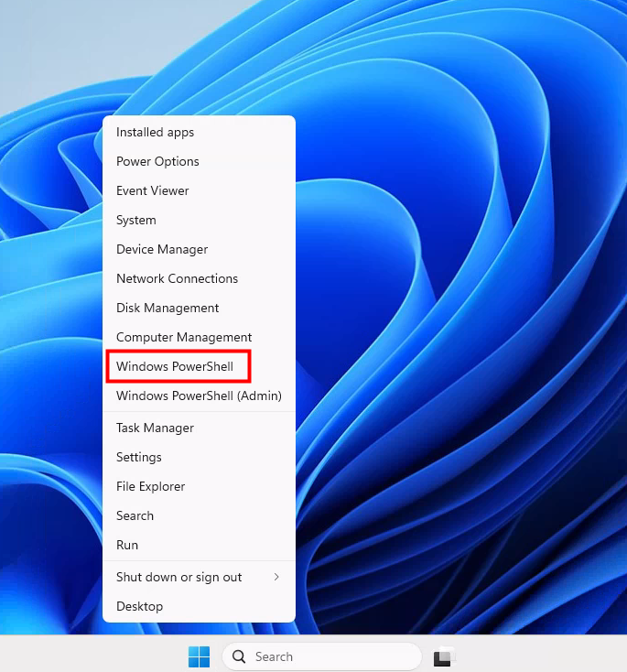Choose System in the context menu
This screenshot has width=627, height=672.
tap(136, 220)
